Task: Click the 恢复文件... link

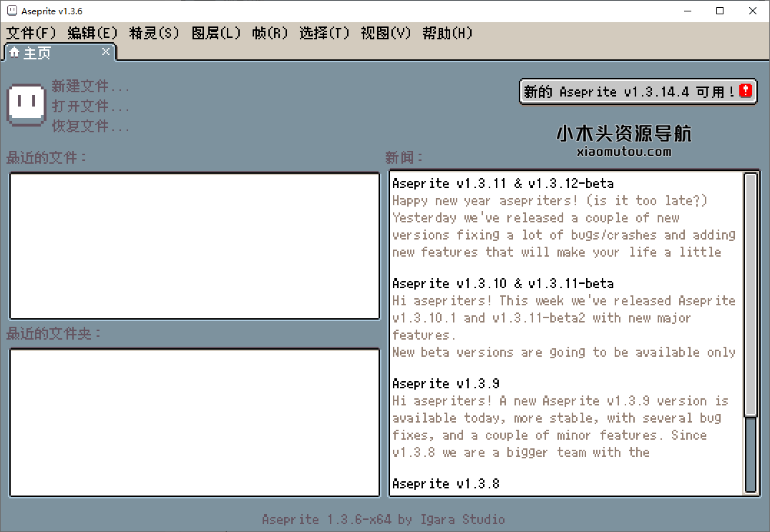Action: click(x=90, y=126)
